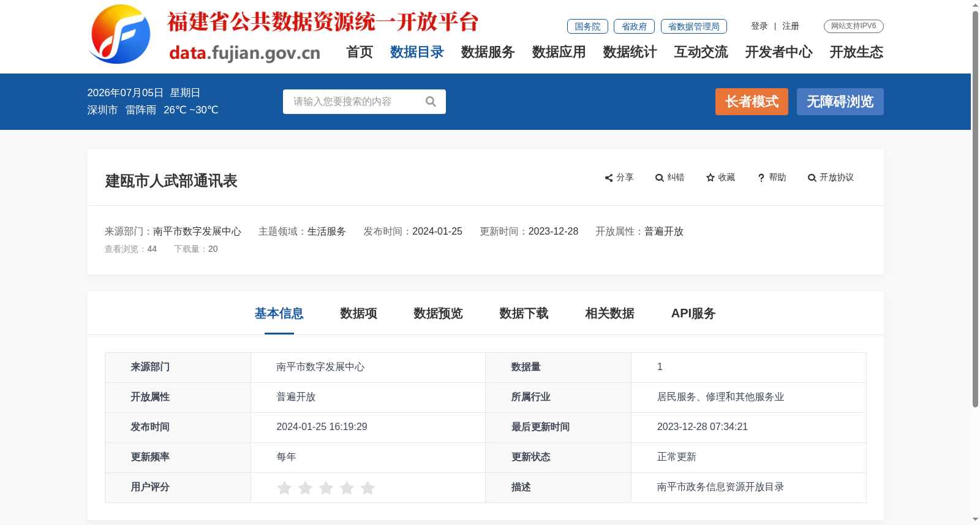Click the 分享 share icon

[609, 178]
